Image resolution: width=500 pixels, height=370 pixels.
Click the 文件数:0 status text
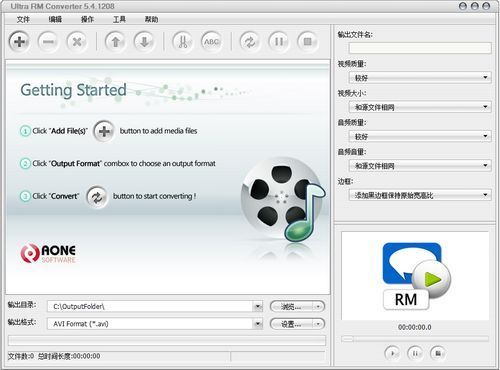pyautogui.click(x=21, y=356)
